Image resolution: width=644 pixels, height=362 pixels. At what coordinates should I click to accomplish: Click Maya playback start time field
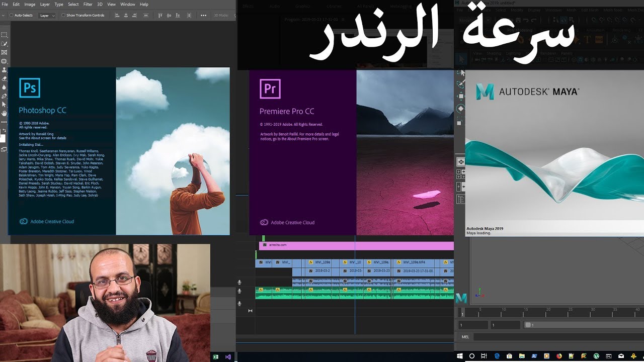pos(505,325)
